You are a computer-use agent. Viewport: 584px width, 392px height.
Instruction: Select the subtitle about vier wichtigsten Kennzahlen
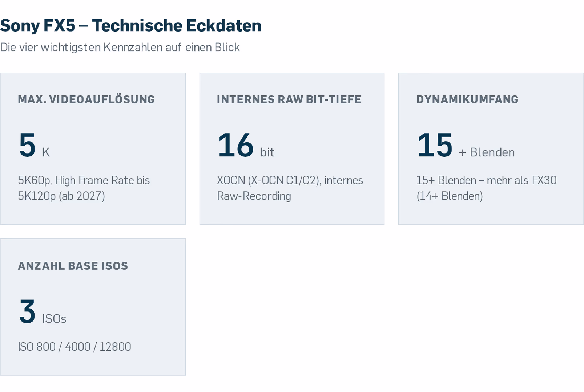[x=120, y=48]
